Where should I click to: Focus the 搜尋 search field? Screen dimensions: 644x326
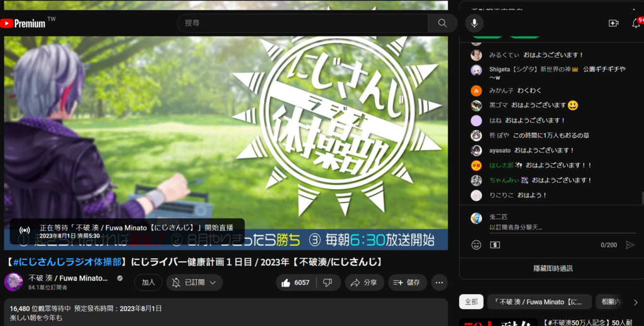pyautogui.click(x=303, y=23)
